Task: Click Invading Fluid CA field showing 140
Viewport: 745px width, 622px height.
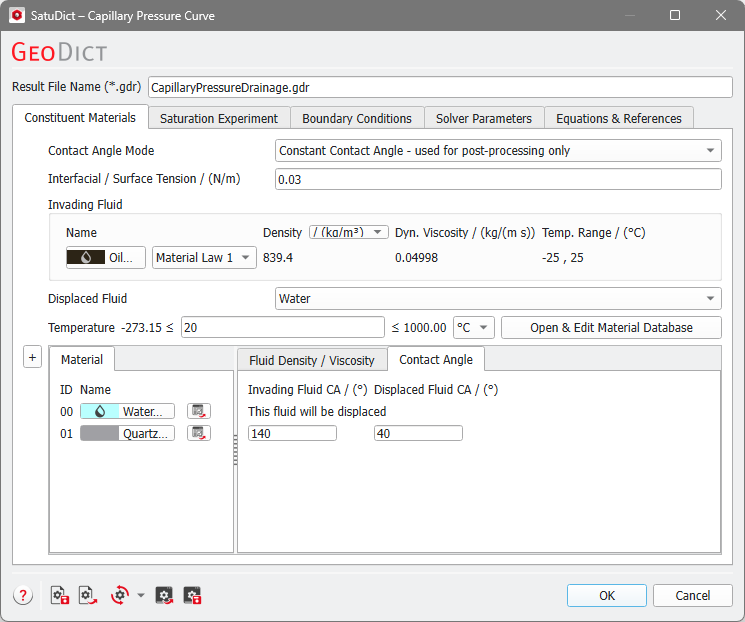Action: 292,433
